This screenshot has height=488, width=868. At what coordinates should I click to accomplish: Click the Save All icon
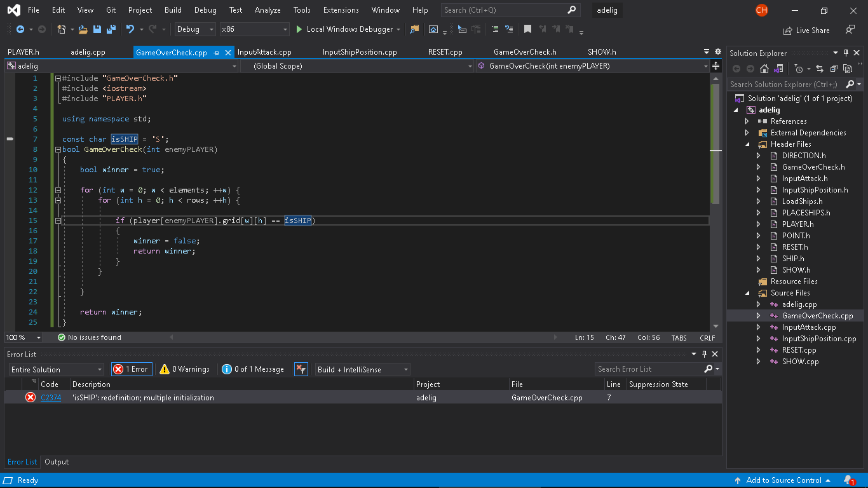[111, 29]
